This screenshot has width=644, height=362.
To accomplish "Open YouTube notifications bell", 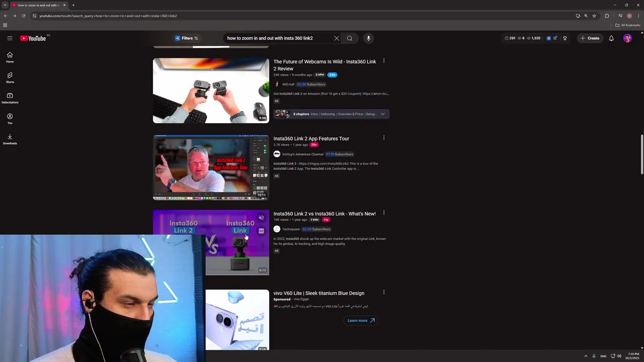I will tap(611, 38).
